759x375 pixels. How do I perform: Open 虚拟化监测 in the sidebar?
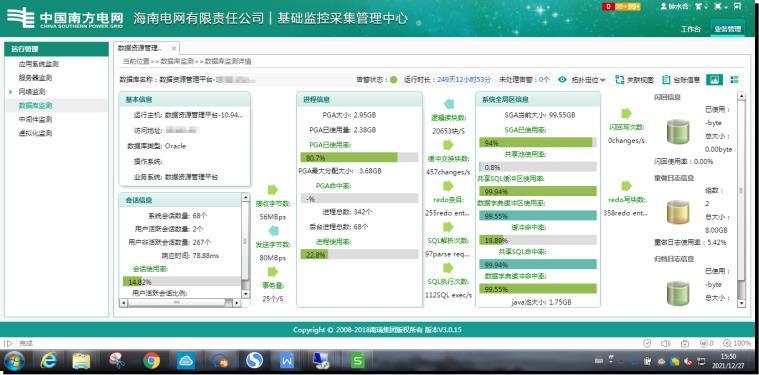(35, 133)
